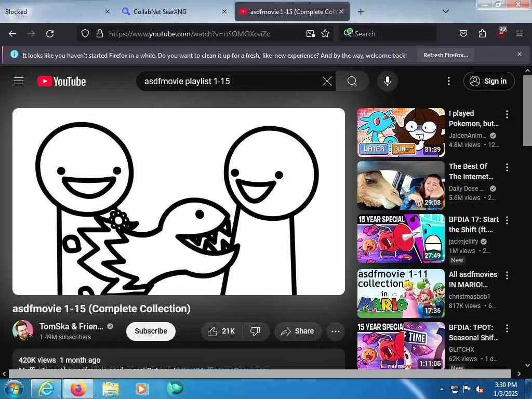Click the Refresh Firefox button
Viewport: 532px width, 399px height.
445,55
